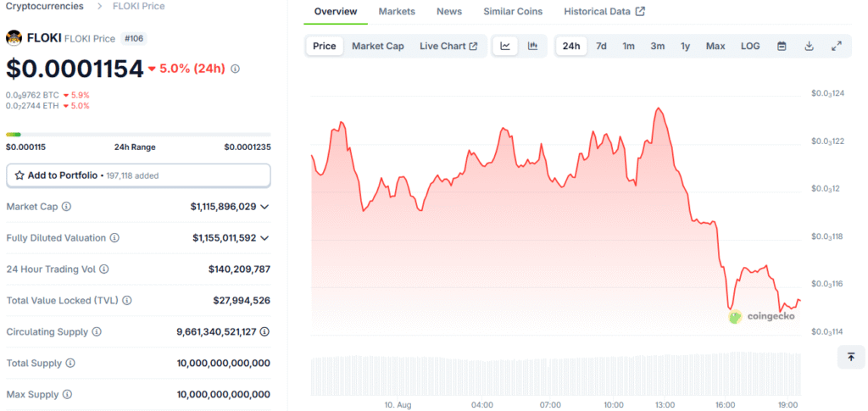Switch to the Similar Coins tab
Image resolution: width=868 pixels, height=411 pixels.
513,12
